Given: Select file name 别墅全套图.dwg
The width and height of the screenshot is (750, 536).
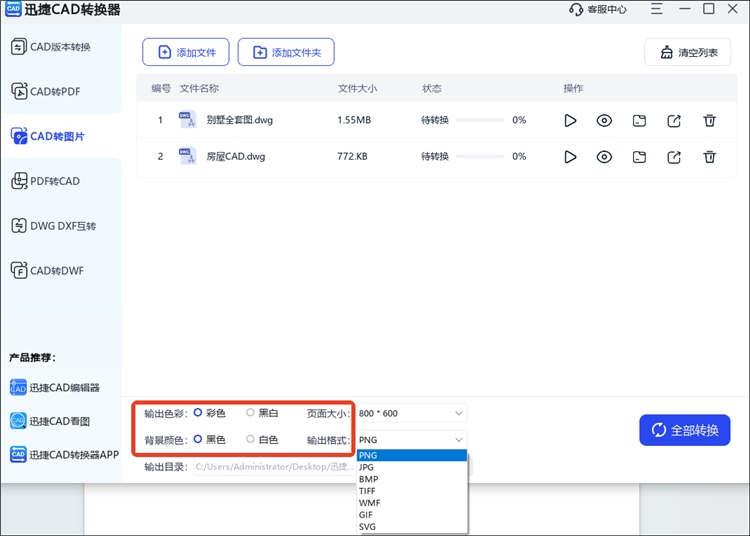Looking at the screenshot, I should click(x=240, y=120).
